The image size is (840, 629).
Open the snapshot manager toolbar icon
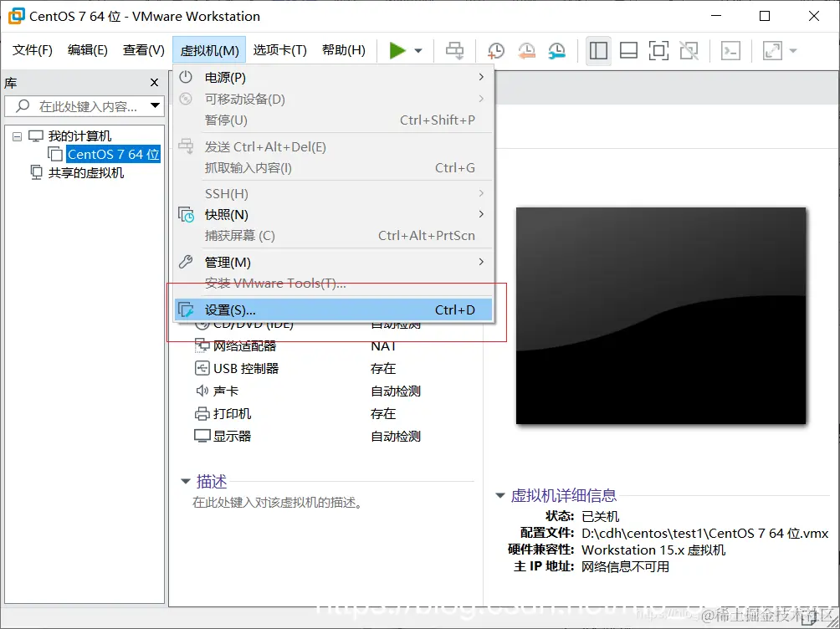point(557,50)
